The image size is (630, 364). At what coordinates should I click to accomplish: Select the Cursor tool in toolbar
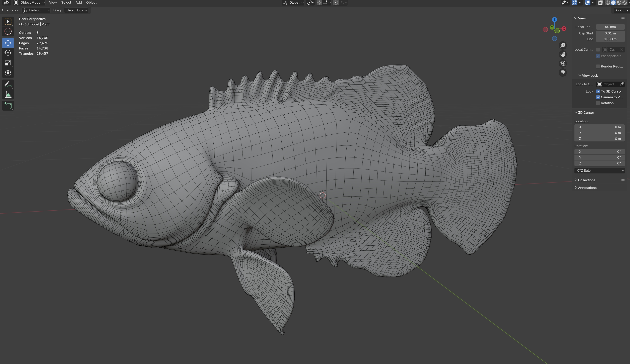pyautogui.click(x=8, y=31)
